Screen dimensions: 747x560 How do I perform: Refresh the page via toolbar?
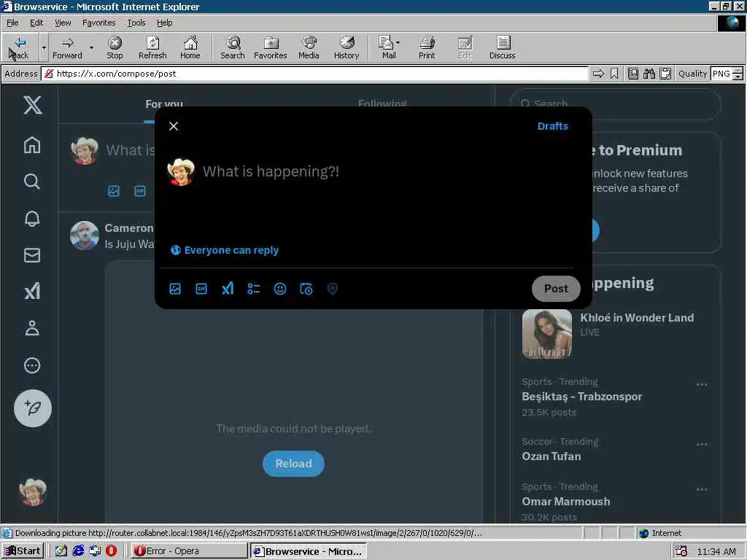pyautogui.click(x=152, y=47)
